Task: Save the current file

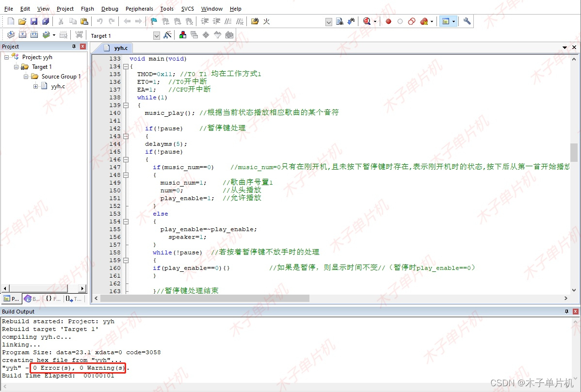Action: point(34,21)
